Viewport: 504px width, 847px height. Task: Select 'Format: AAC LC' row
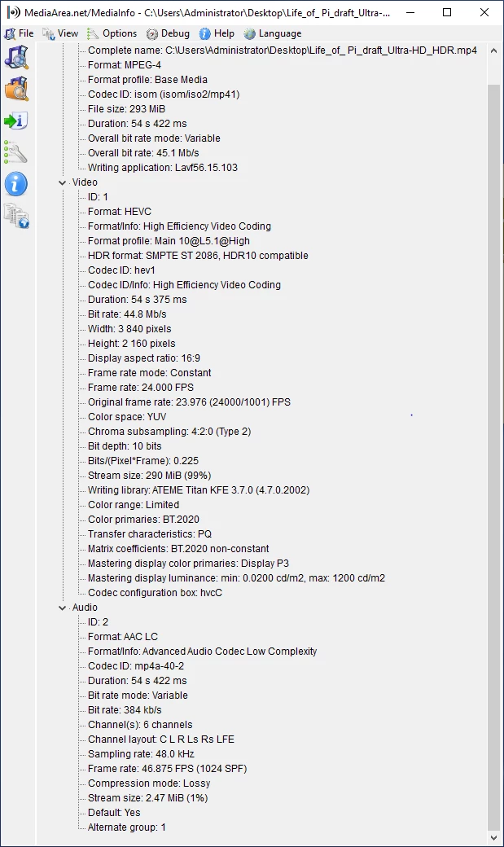tap(123, 637)
